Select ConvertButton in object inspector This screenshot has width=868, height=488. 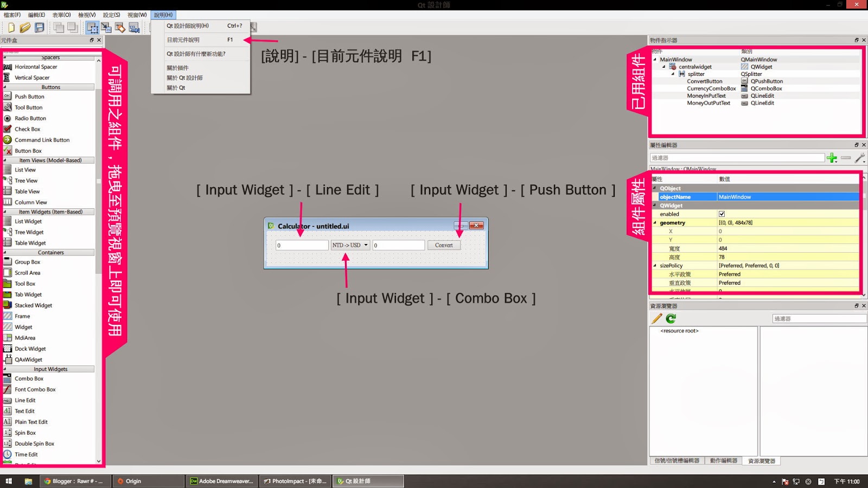(x=704, y=81)
